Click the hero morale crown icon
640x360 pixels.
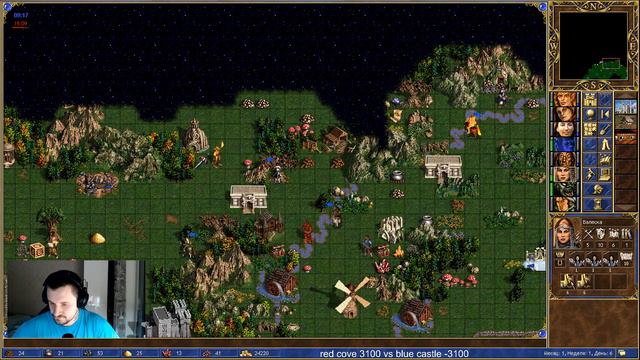[560, 256]
